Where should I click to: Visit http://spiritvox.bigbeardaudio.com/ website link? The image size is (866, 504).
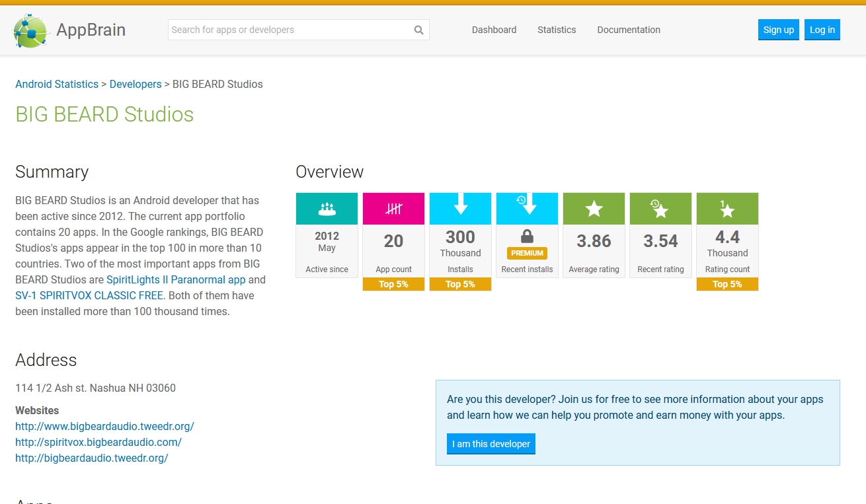click(98, 442)
